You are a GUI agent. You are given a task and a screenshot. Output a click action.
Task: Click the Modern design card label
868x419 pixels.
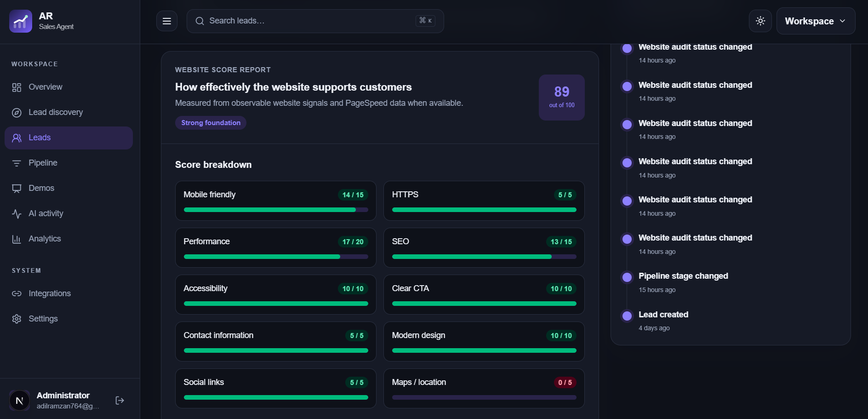[418, 335]
